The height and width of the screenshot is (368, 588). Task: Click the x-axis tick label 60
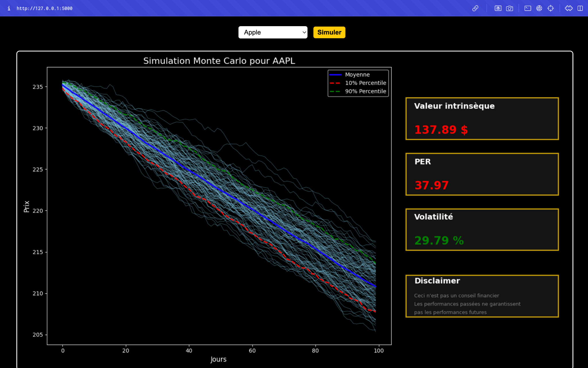(252, 350)
